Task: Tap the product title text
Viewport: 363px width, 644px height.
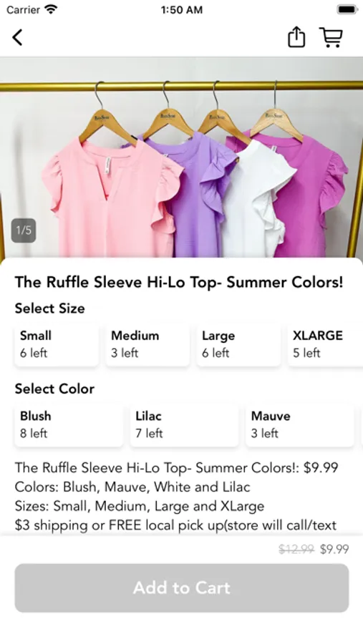Action: 179,282
